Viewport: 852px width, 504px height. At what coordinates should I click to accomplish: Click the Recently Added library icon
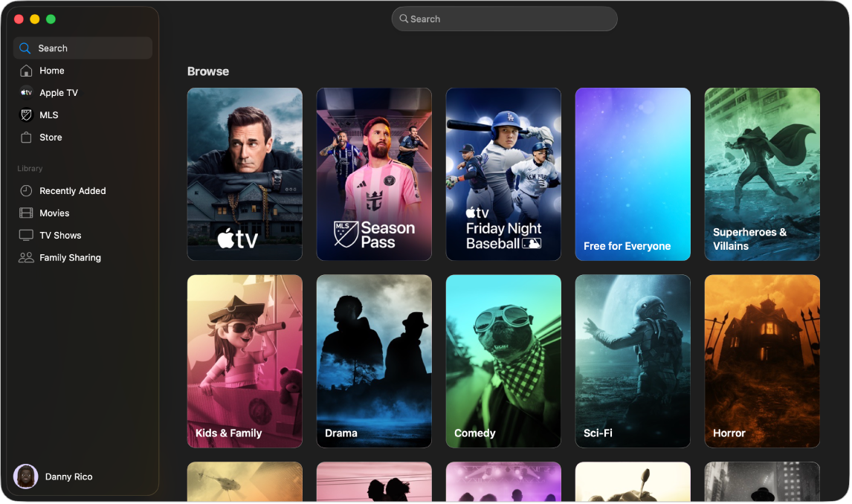pos(26,190)
